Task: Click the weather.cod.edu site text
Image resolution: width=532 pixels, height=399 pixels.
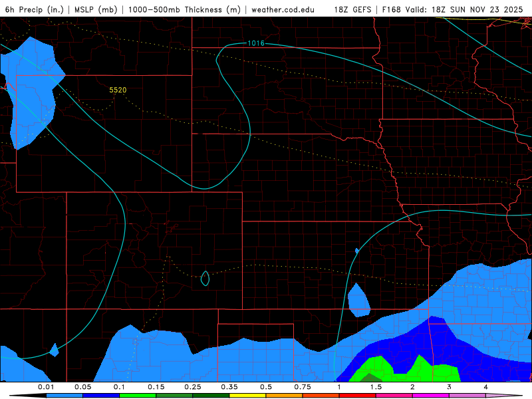Action: coord(283,9)
